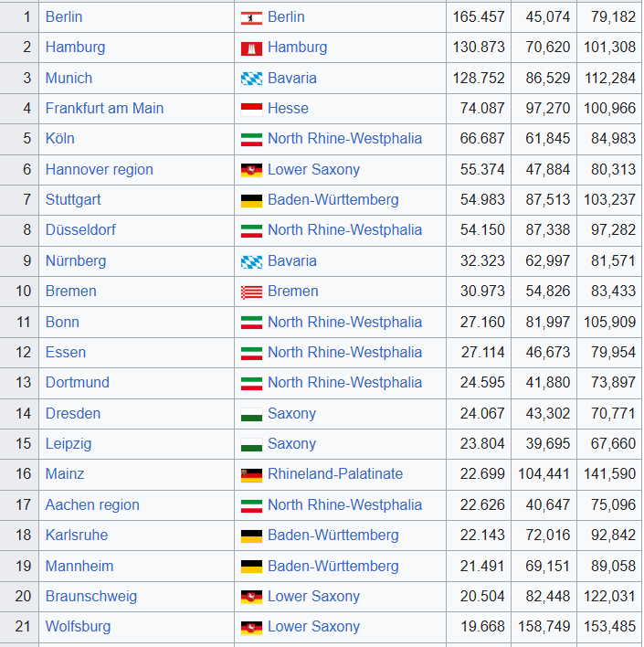Click the flag icon in the Stuttgart row
Viewport: 644px width, 647px height.
point(251,200)
